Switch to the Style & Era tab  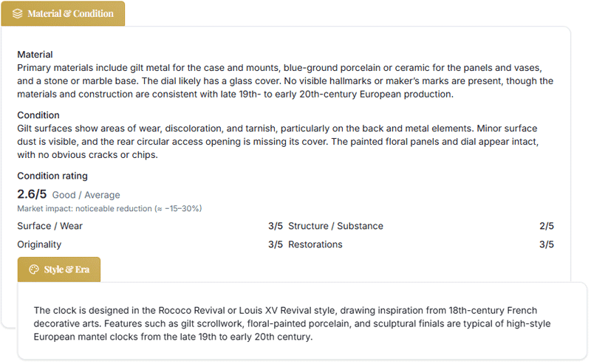[x=59, y=269]
